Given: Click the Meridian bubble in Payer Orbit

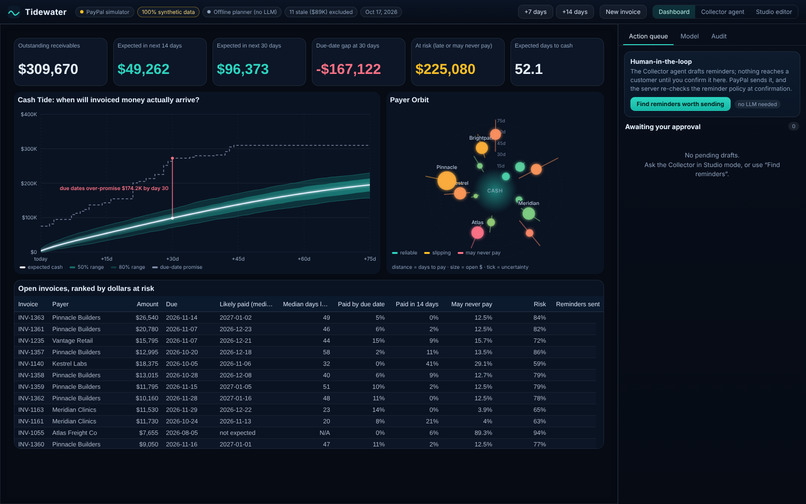Looking at the screenshot, I should [528, 213].
